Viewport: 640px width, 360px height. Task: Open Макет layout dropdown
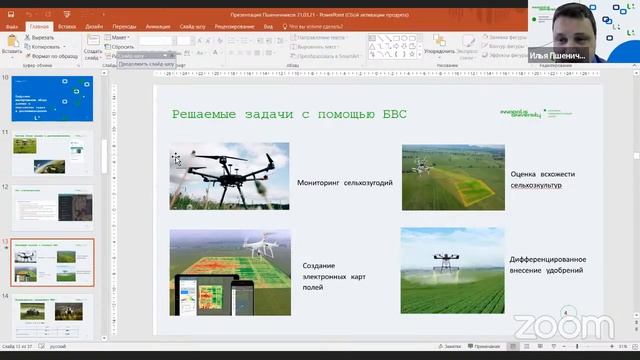point(118,37)
